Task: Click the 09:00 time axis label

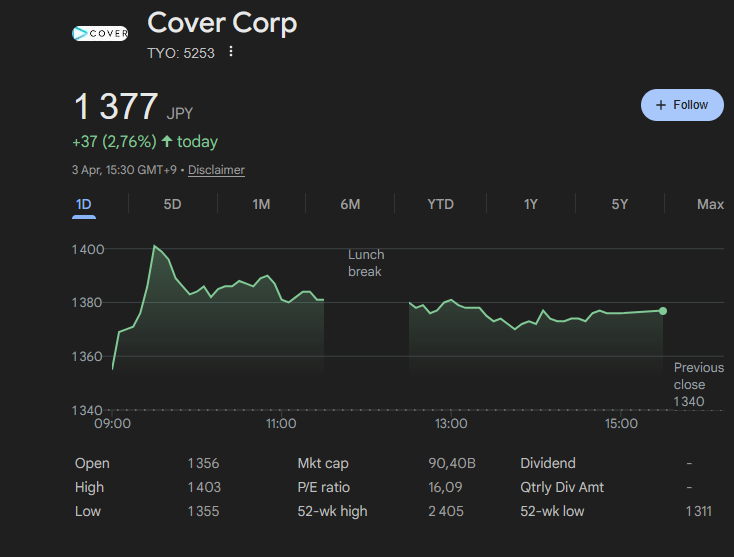Action: [x=112, y=424]
